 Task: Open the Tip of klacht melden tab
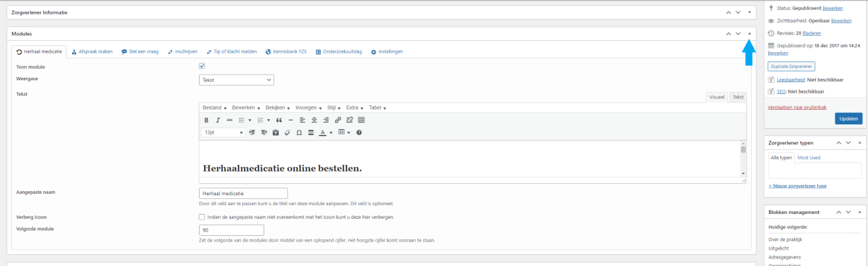232,51
